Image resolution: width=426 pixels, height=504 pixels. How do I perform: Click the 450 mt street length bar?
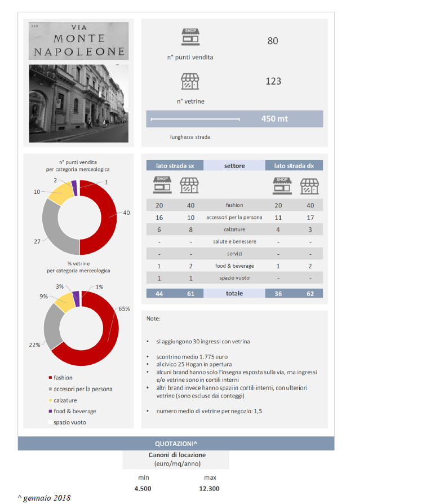[x=234, y=119]
